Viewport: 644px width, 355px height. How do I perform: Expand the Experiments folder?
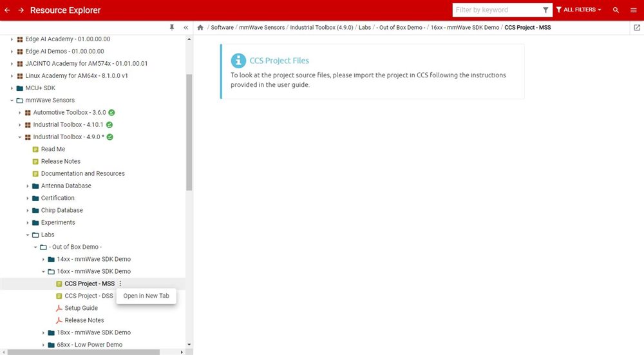tap(28, 223)
